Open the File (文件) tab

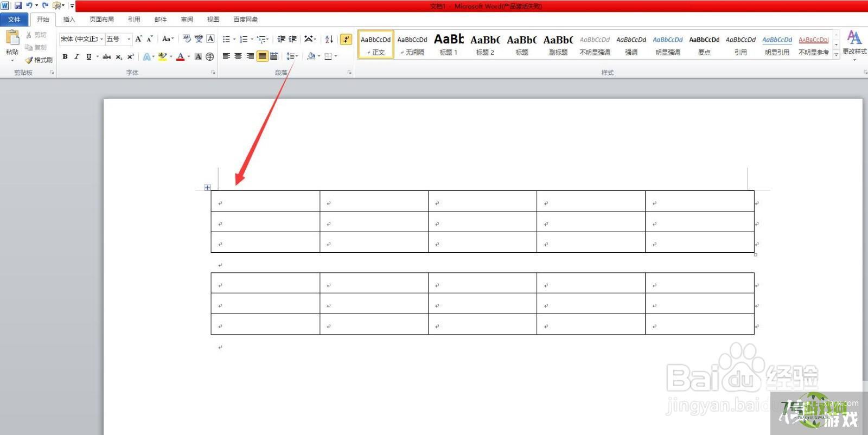(x=14, y=20)
